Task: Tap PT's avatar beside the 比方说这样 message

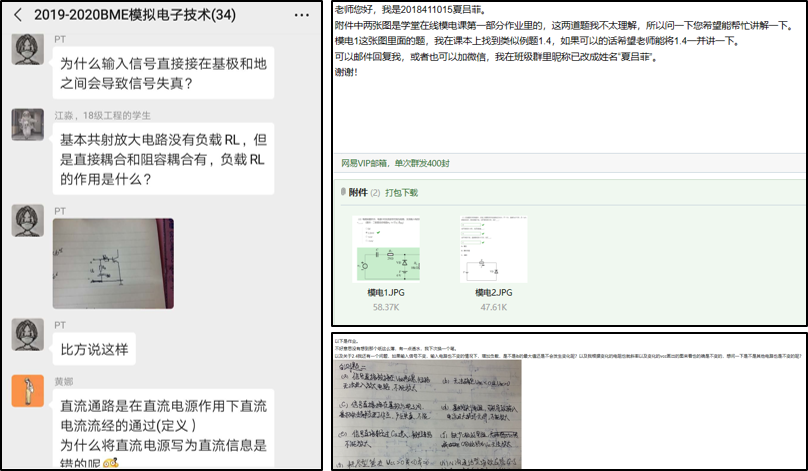Action: pyautogui.click(x=26, y=334)
